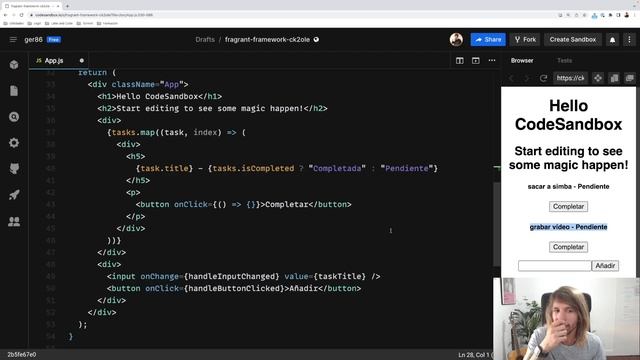Click on {taskTitle} value in code

pyautogui.click(x=340, y=276)
